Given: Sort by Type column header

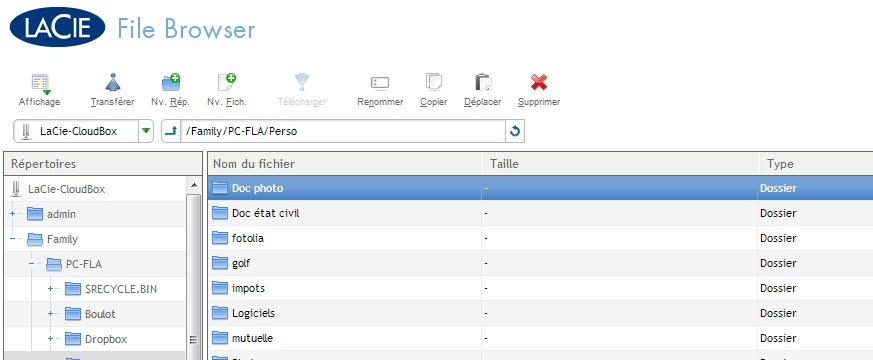Looking at the screenshot, I should 816,164.
